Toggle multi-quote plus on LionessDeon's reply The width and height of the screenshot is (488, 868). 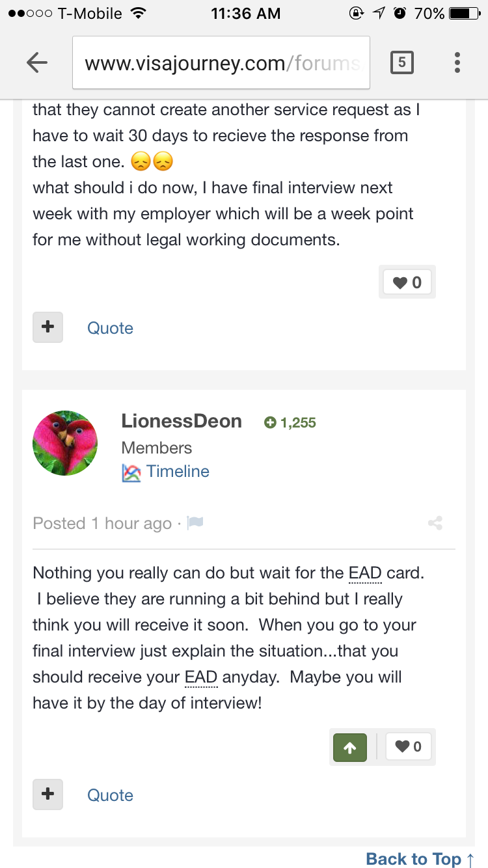[x=47, y=794]
